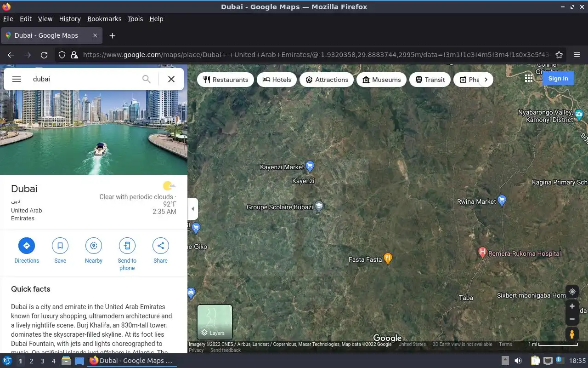
Task: Click the Kayenzi place label
Action: [x=303, y=181]
